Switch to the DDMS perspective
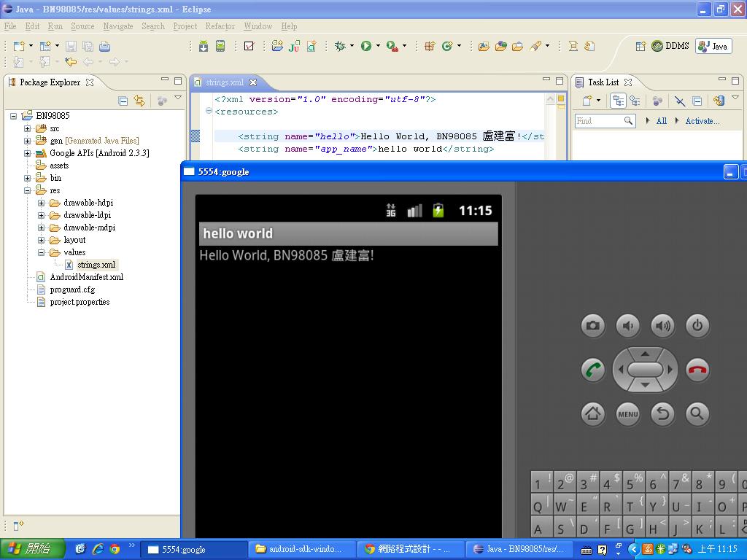747x560 pixels. point(670,46)
